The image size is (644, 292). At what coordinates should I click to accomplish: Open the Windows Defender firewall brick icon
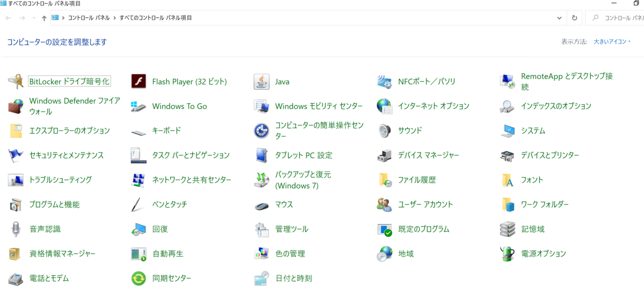[16, 106]
